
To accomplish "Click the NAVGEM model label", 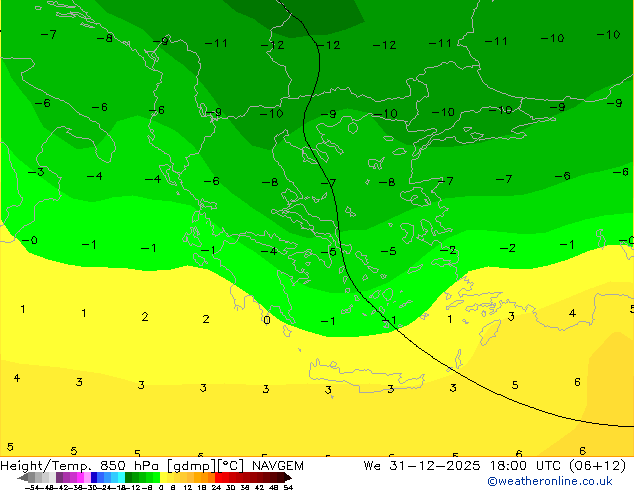I will (x=278, y=466).
